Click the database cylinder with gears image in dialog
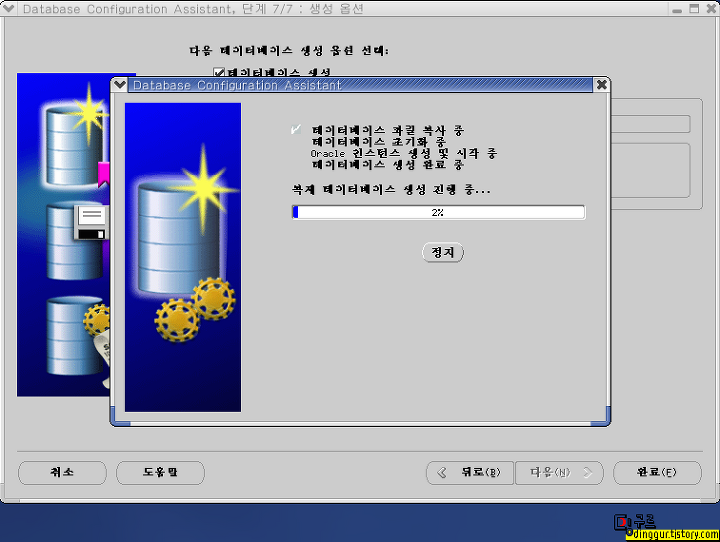The width and height of the screenshot is (720, 542). (183, 257)
